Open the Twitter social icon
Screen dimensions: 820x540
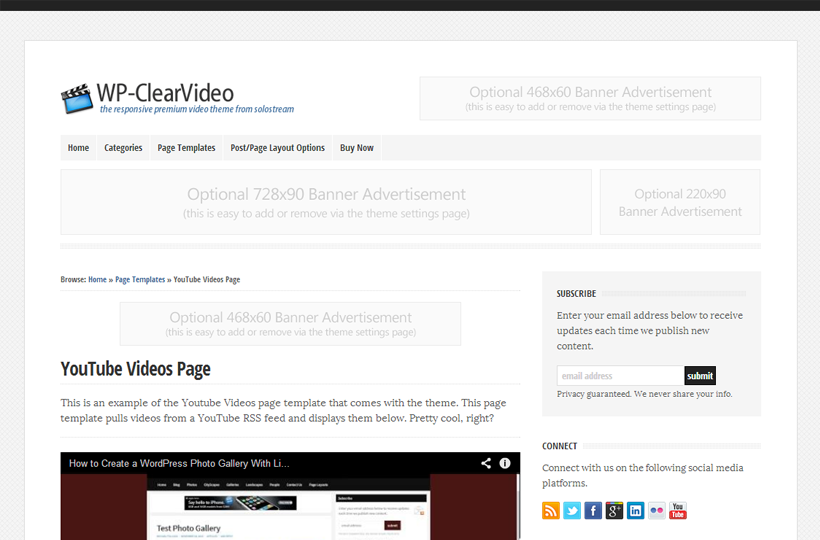[x=572, y=510]
